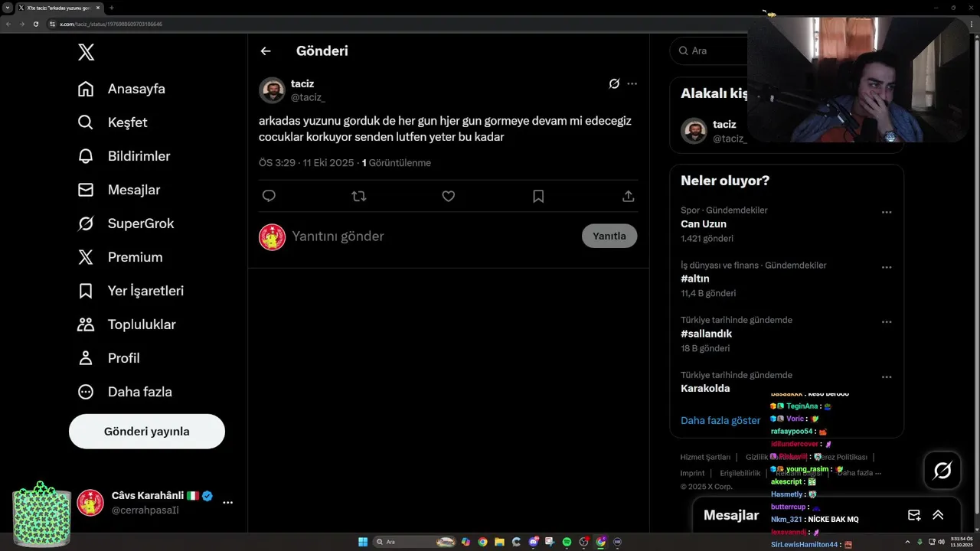Compose new message in Mesajlar drawer
The image size is (980, 551).
tap(914, 515)
